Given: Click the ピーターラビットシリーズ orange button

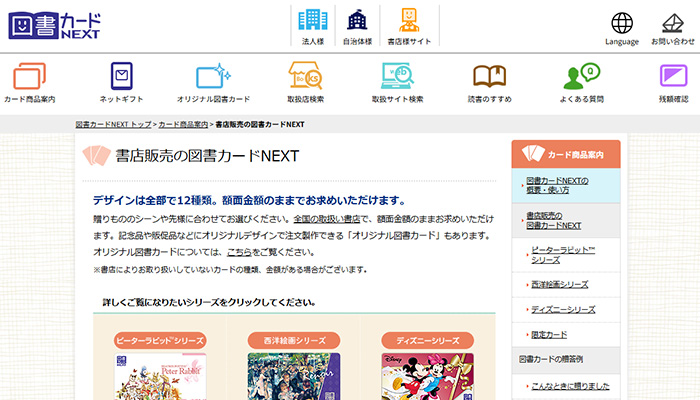Looking at the screenshot, I should tap(160, 340).
